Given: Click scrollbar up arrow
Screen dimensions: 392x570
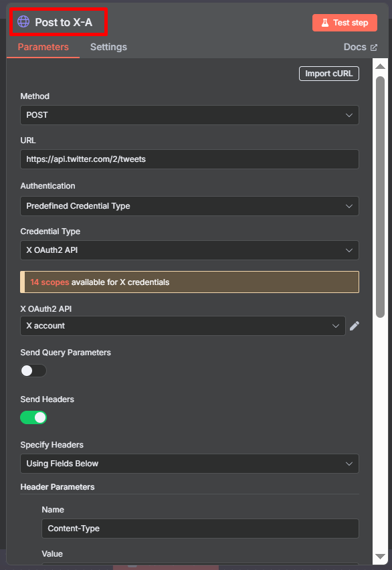Looking at the screenshot, I should pos(381,66).
